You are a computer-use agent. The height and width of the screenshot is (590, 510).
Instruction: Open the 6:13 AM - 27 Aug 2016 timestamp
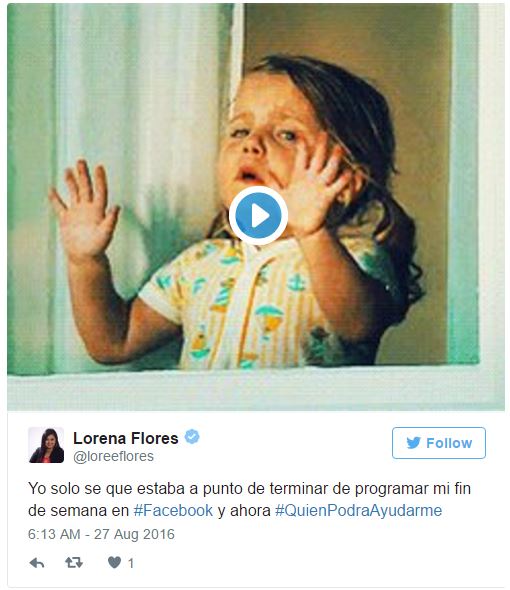point(101,534)
